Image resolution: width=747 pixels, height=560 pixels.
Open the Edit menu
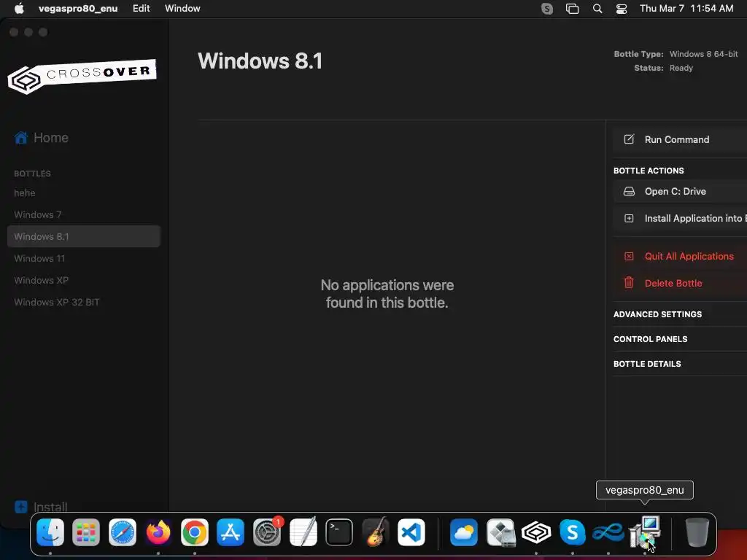pos(141,9)
